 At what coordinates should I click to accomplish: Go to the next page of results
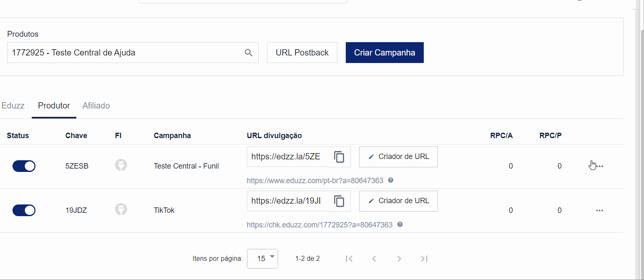[x=399, y=259]
